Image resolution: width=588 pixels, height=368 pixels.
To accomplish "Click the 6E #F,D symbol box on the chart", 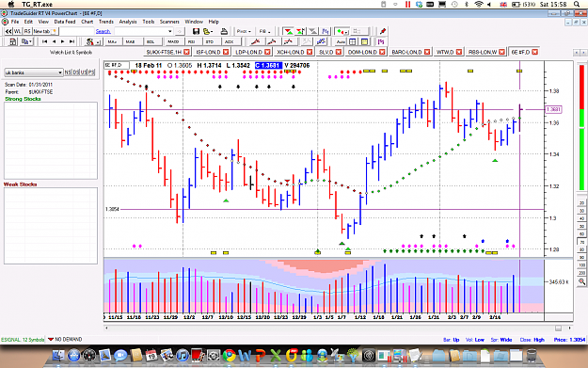I will [x=117, y=65].
